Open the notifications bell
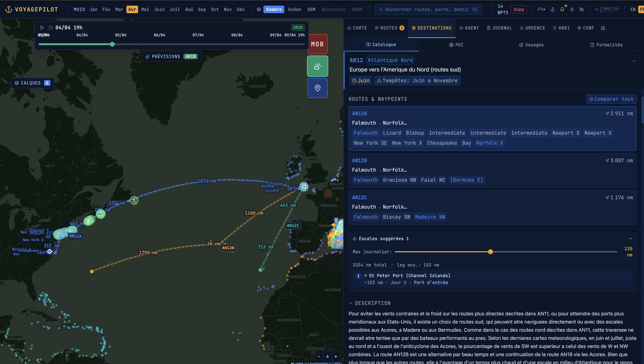Screen dimensions: 644x364 [562, 9]
